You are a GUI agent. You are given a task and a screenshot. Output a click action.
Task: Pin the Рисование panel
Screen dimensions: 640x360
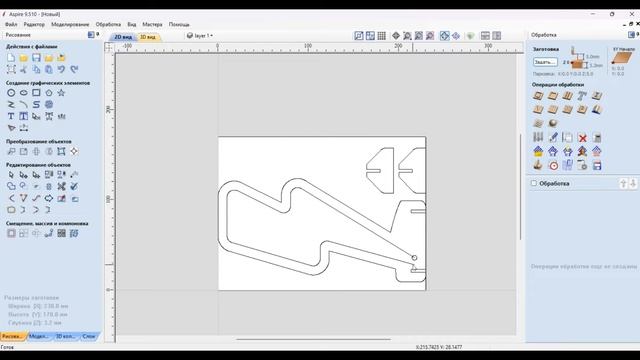(x=98, y=35)
